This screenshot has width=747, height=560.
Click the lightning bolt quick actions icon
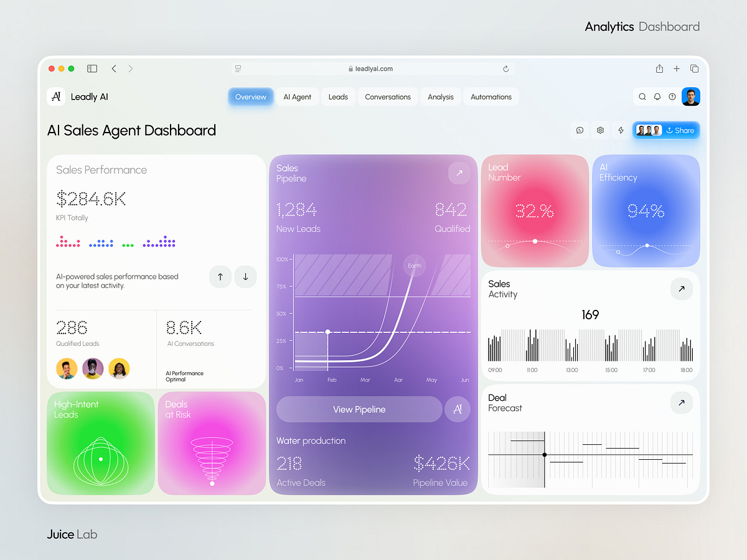click(621, 130)
